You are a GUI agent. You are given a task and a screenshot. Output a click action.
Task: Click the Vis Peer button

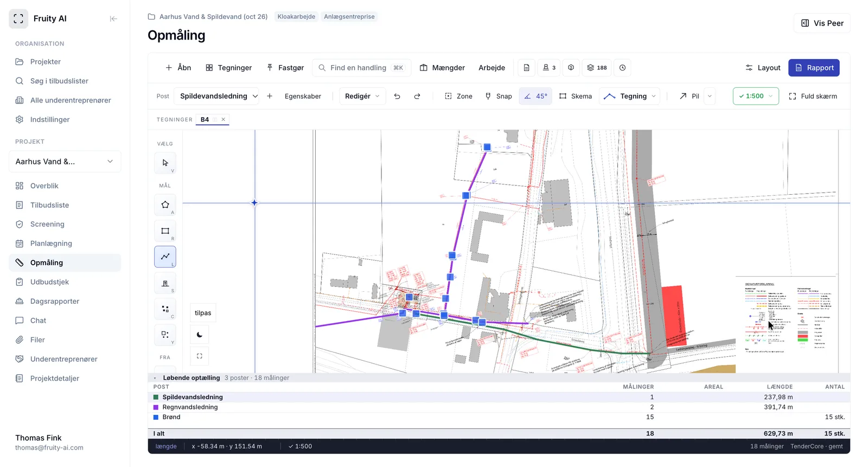pos(822,23)
